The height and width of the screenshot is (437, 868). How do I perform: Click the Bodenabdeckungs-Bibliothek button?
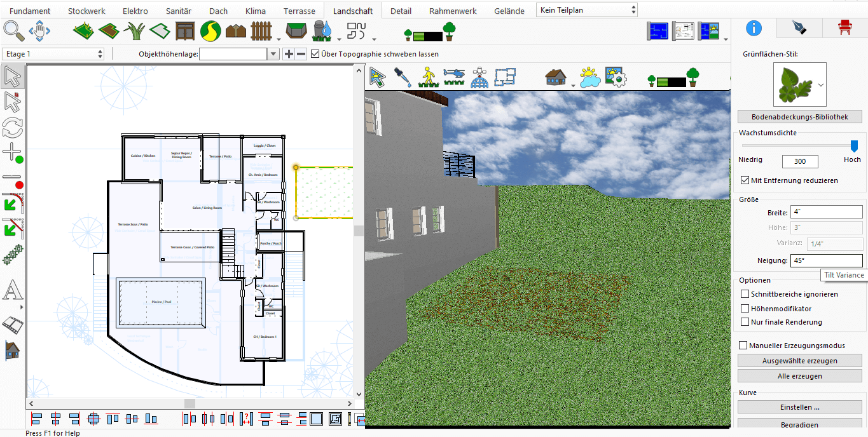799,117
